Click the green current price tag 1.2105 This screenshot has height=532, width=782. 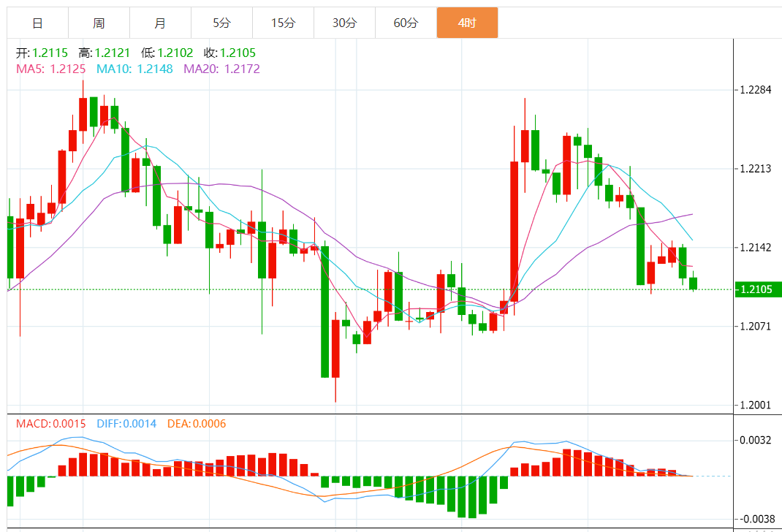tap(758, 289)
